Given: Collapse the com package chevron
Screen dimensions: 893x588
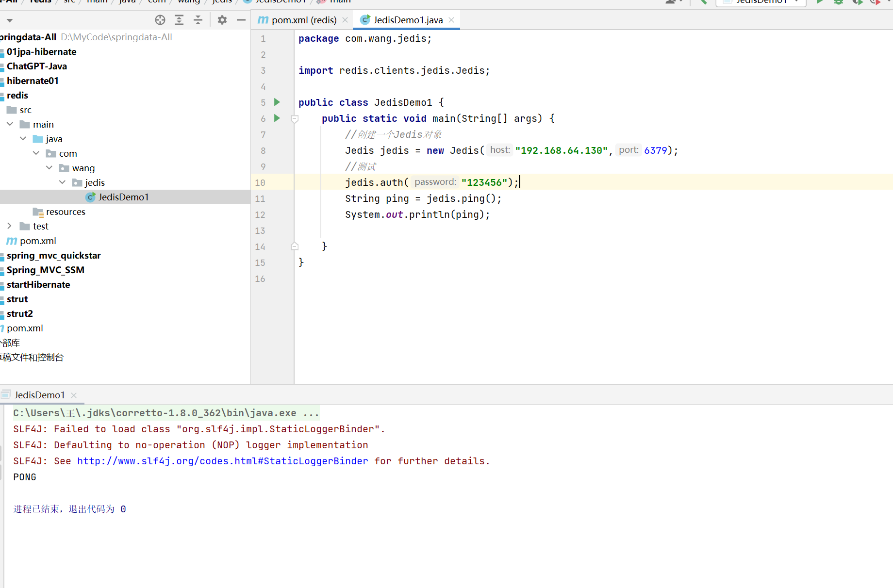Looking at the screenshot, I should 36,153.
